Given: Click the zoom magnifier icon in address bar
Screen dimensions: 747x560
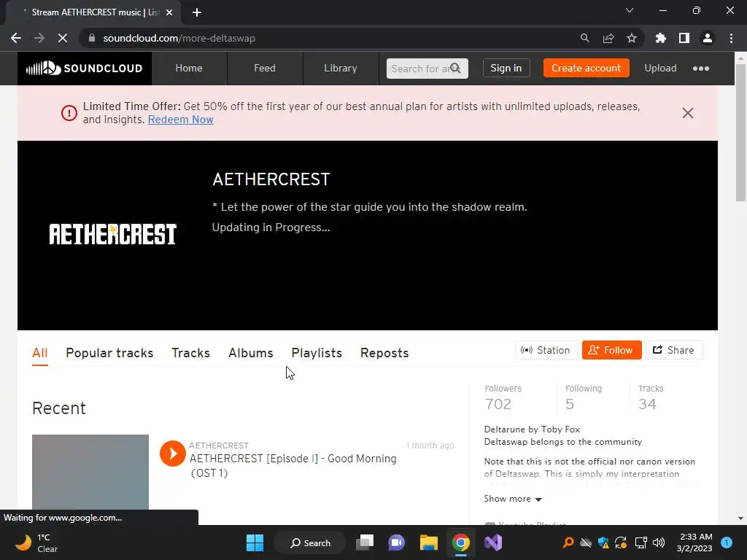Looking at the screenshot, I should pos(584,38).
